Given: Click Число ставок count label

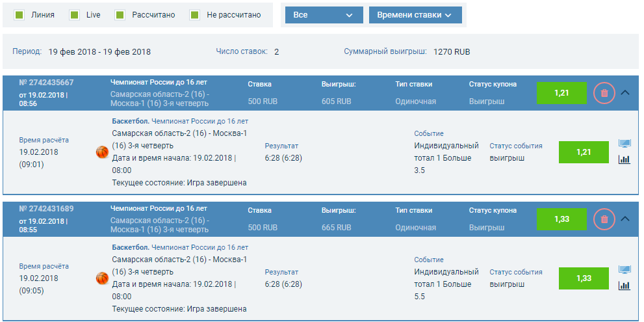Looking at the screenshot, I should (x=242, y=52).
